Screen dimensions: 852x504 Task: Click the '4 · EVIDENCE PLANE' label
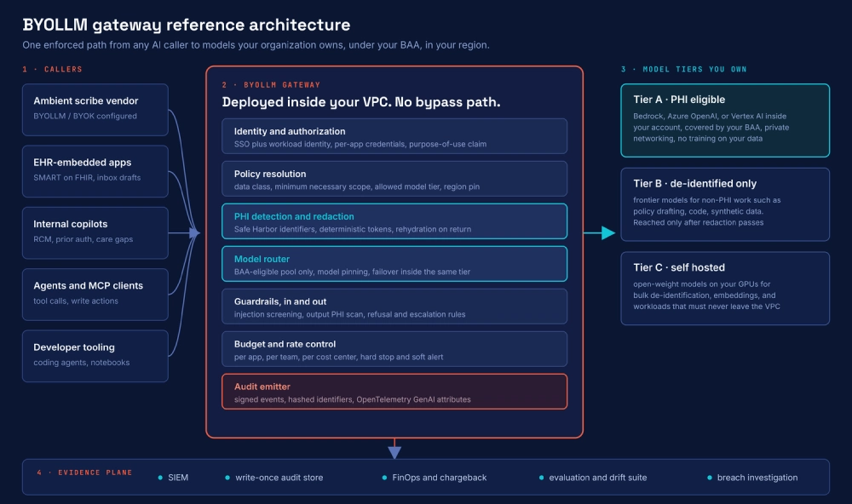pyautogui.click(x=84, y=472)
